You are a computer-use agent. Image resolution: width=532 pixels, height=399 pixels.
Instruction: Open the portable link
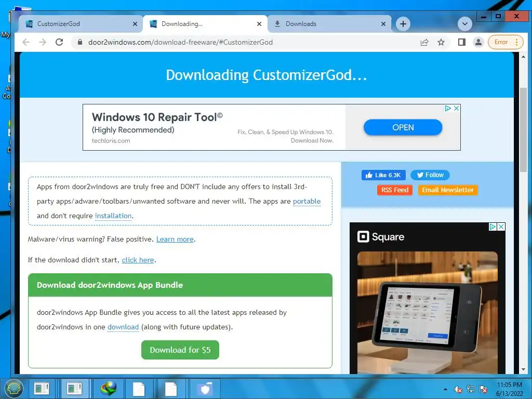click(x=307, y=201)
